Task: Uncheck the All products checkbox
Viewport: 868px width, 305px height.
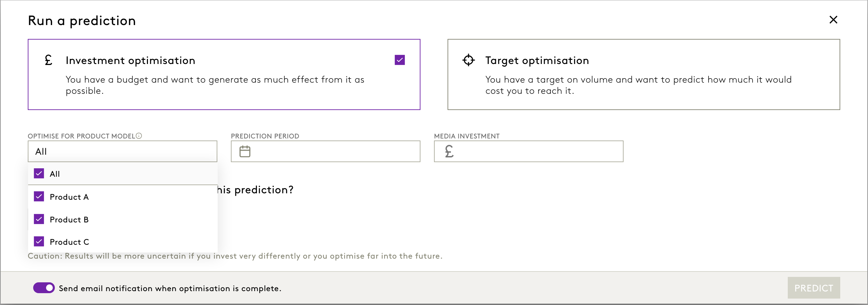Action: [39, 174]
